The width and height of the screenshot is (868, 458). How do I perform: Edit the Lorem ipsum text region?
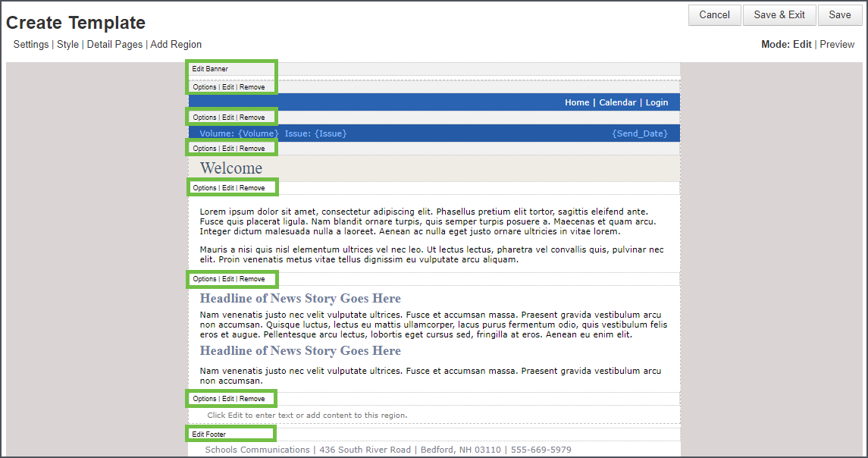coord(228,188)
